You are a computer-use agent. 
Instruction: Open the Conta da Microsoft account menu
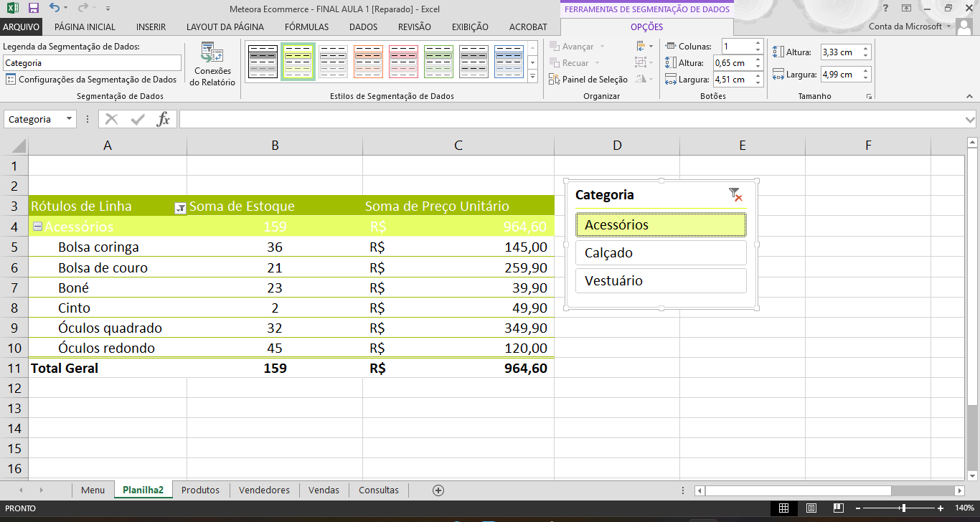(x=910, y=27)
